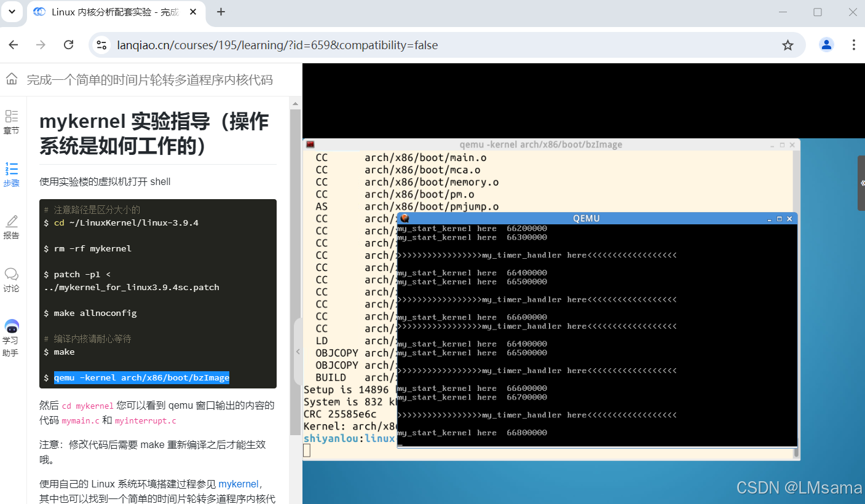
Task: Open the Chrome three-dot menu
Action: [x=854, y=45]
